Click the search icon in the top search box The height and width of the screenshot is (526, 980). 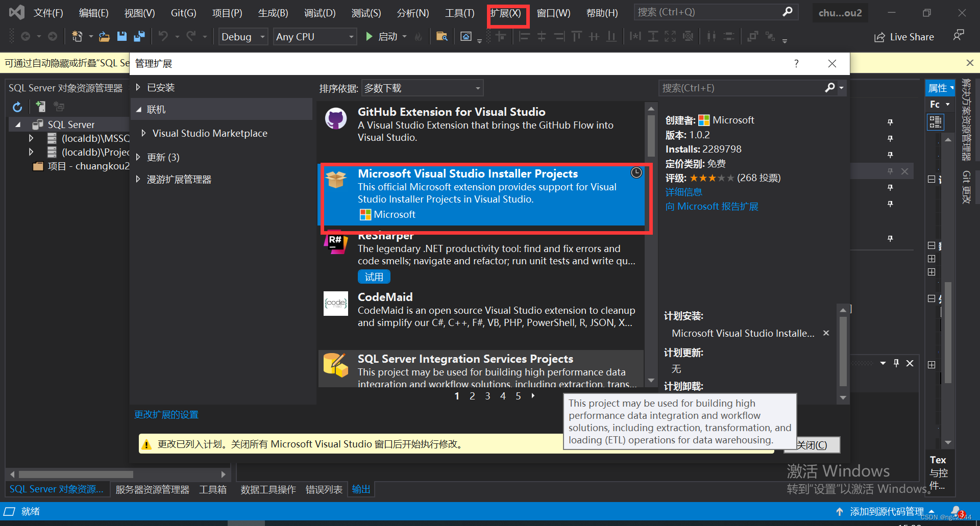point(788,11)
